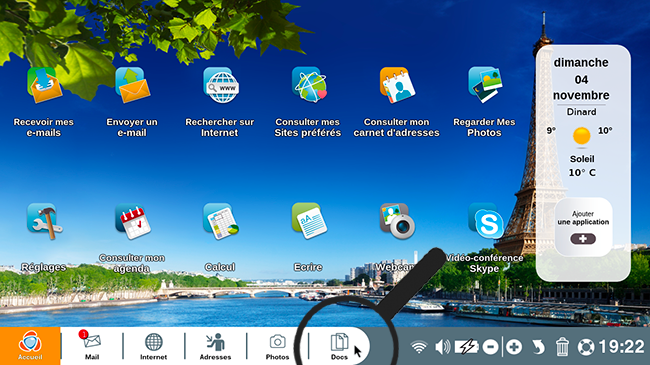
Task: Open Regarder Mes Photos icon
Action: coord(485,85)
